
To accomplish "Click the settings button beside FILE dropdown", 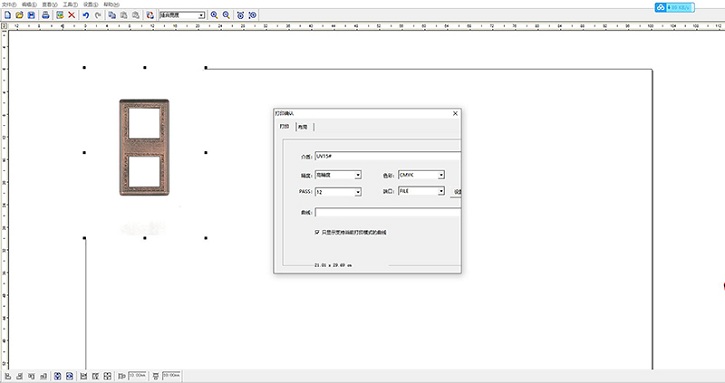I will (x=456, y=192).
